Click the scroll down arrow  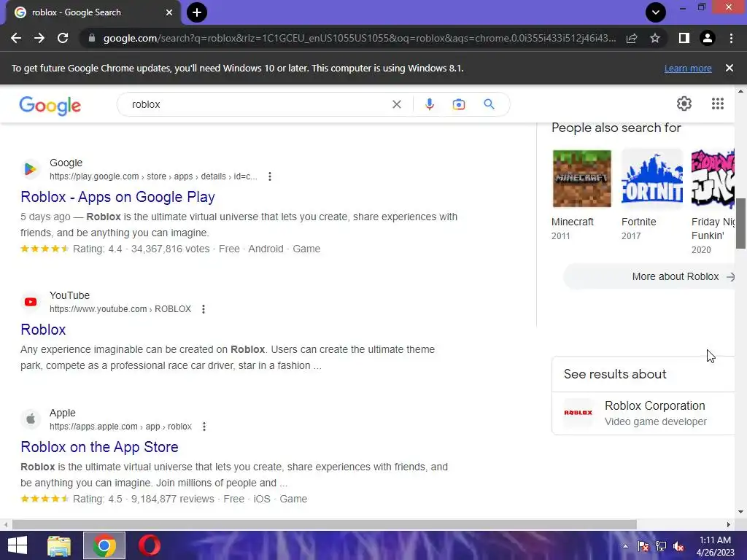click(x=740, y=512)
